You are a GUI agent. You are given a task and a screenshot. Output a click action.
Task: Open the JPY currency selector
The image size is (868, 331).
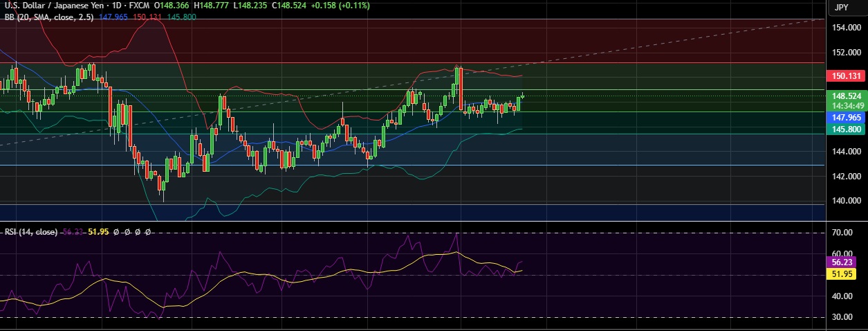(x=841, y=8)
